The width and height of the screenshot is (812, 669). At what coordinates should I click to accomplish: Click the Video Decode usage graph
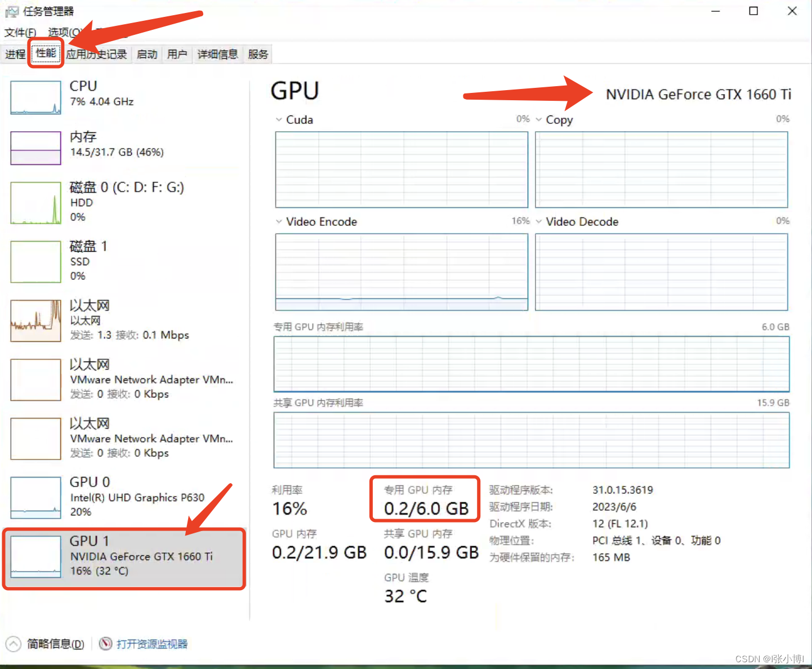(662, 272)
